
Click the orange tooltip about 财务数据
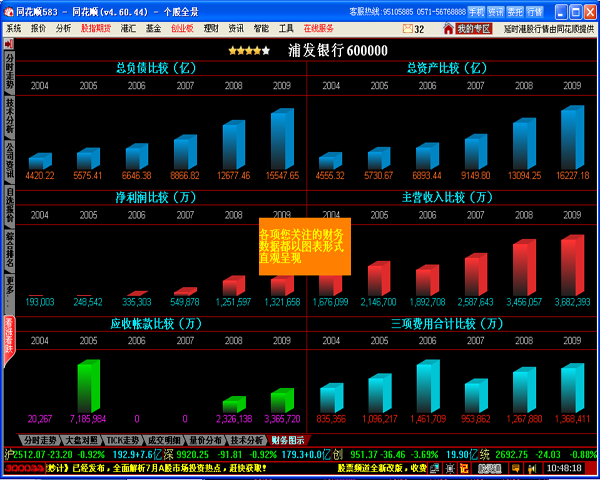click(x=305, y=247)
